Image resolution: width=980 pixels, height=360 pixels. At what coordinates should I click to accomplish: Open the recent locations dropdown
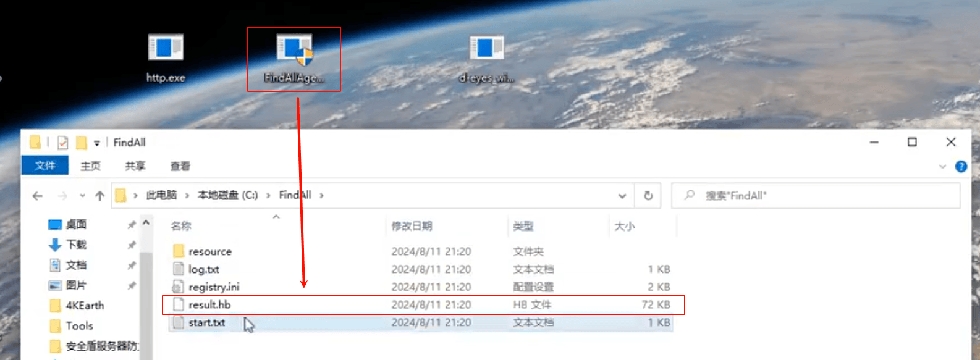click(82, 196)
